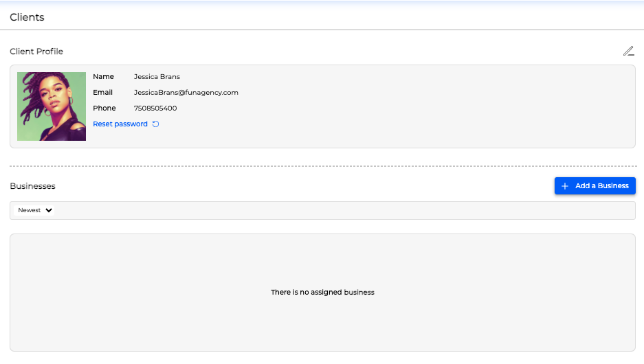
Task: Click the Client Profile section title
Action: (x=36, y=52)
